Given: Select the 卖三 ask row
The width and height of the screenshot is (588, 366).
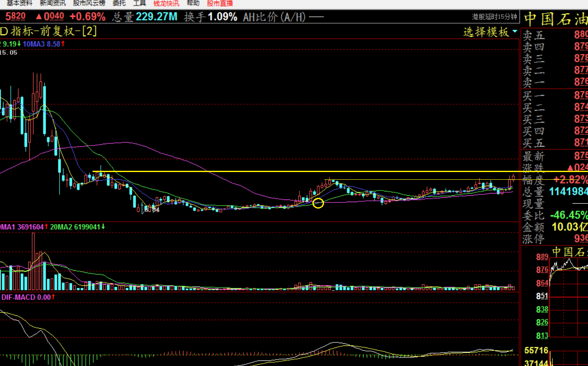Looking at the screenshot, I should click(x=555, y=58).
